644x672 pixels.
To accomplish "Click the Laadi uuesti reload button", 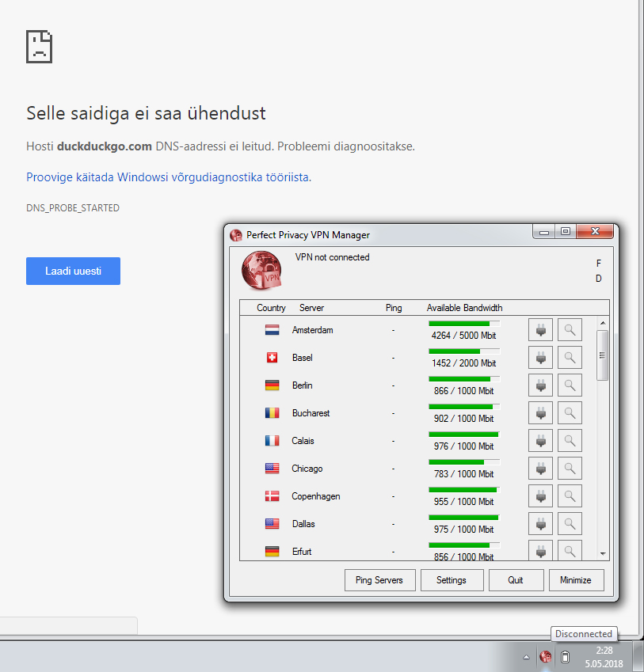I will pyautogui.click(x=74, y=271).
